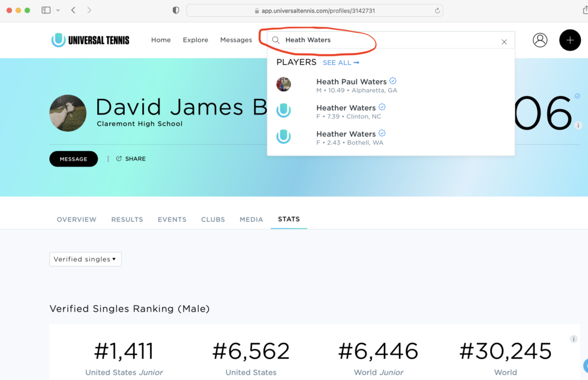Clear search text with the X icon
The width and height of the screenshot is (588, 380).
click(x=504, y=42)
